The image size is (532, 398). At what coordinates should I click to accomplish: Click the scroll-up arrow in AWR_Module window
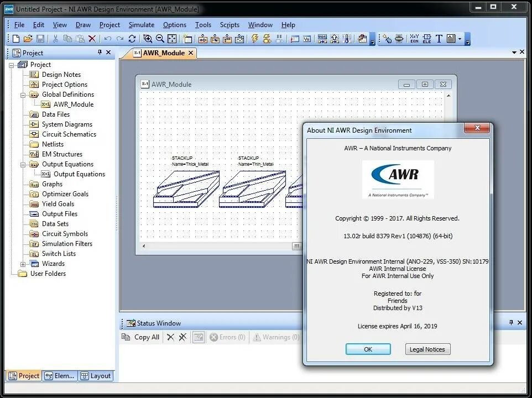coord(448,96)
